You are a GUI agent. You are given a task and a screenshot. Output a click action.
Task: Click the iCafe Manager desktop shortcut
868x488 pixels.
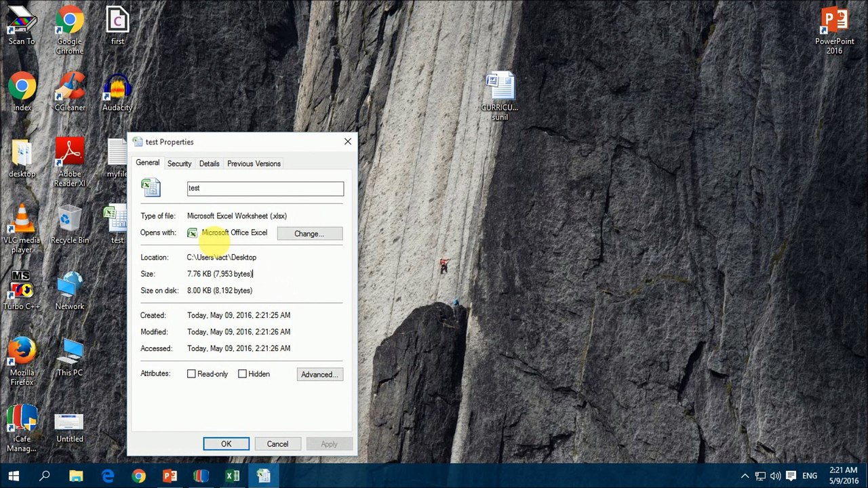pyautogui.click(x=22, y=428)
